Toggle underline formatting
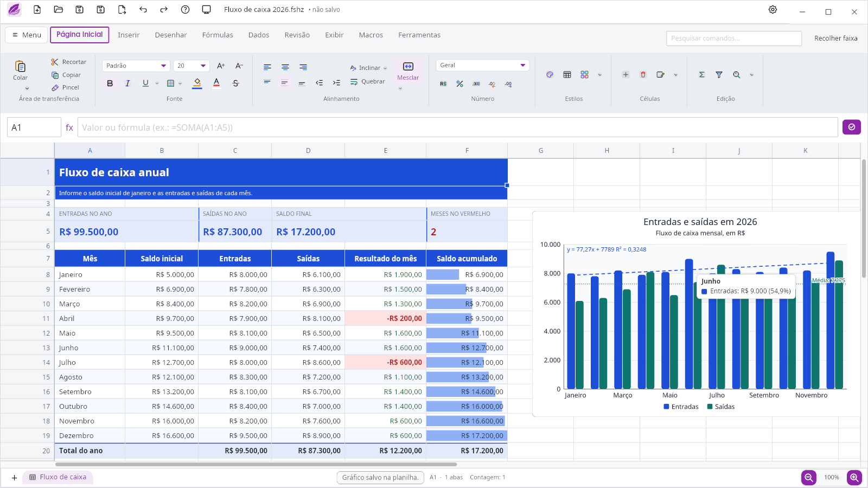868x488 pixels. 145,83
